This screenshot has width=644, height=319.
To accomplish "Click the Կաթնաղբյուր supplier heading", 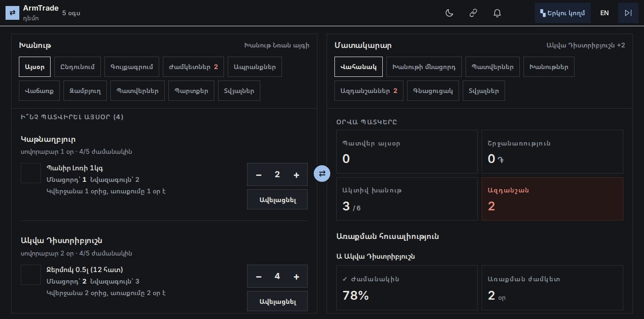I will tap(48, 139).
